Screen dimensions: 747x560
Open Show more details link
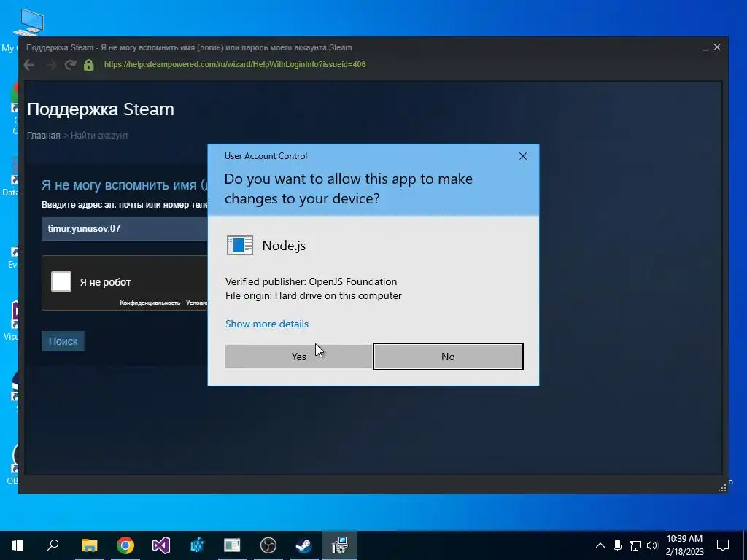(267, 324)
